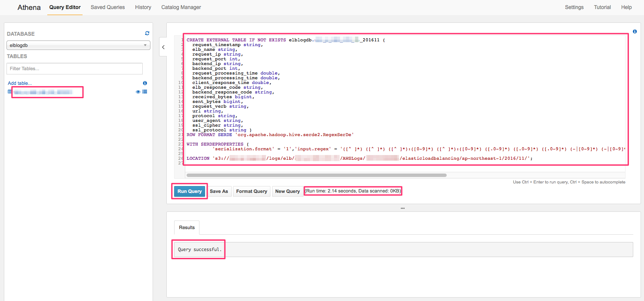
Task: Click the Save As button
Action: click(x=219, y=191)
